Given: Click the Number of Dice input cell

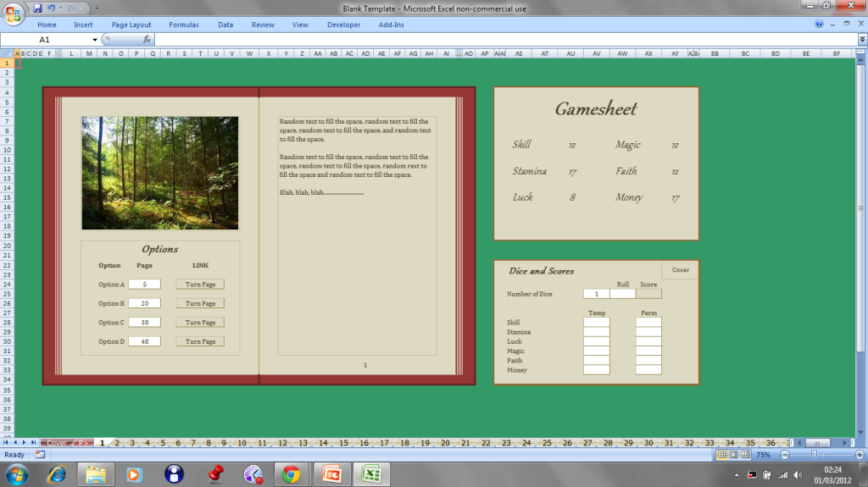Looking at the screenshot, I should (x=596, y=294).
